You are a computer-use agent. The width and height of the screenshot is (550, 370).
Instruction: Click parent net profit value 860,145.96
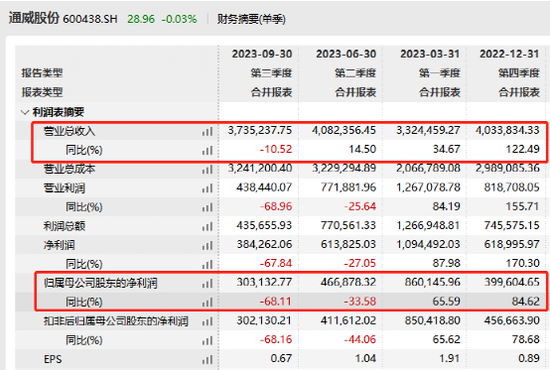(x=432, y=282)
